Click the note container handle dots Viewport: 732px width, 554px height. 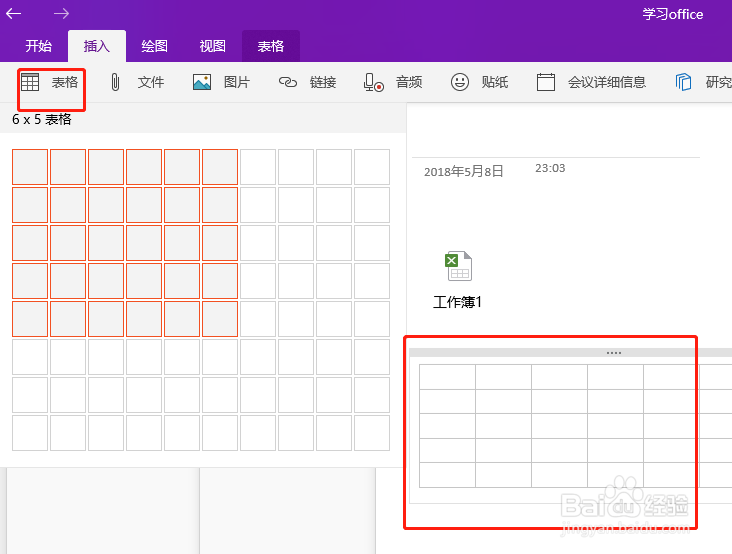pos(614,353)
